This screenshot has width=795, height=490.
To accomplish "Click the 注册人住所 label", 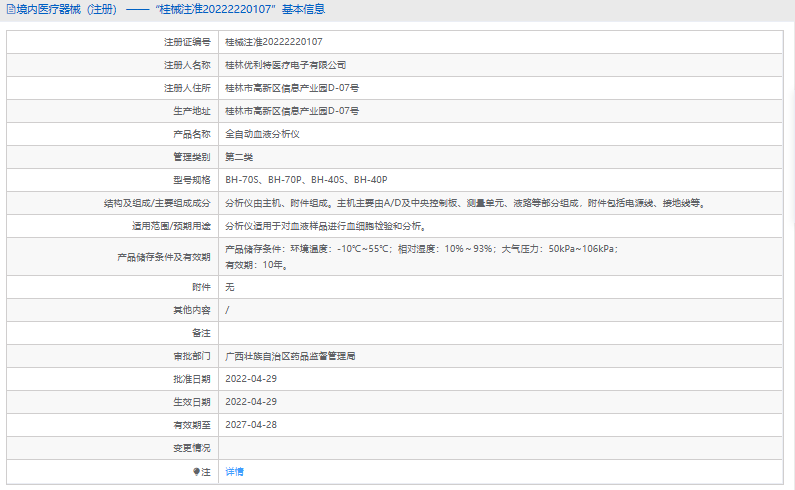I will pyautogui.click(x=187, y=88).
